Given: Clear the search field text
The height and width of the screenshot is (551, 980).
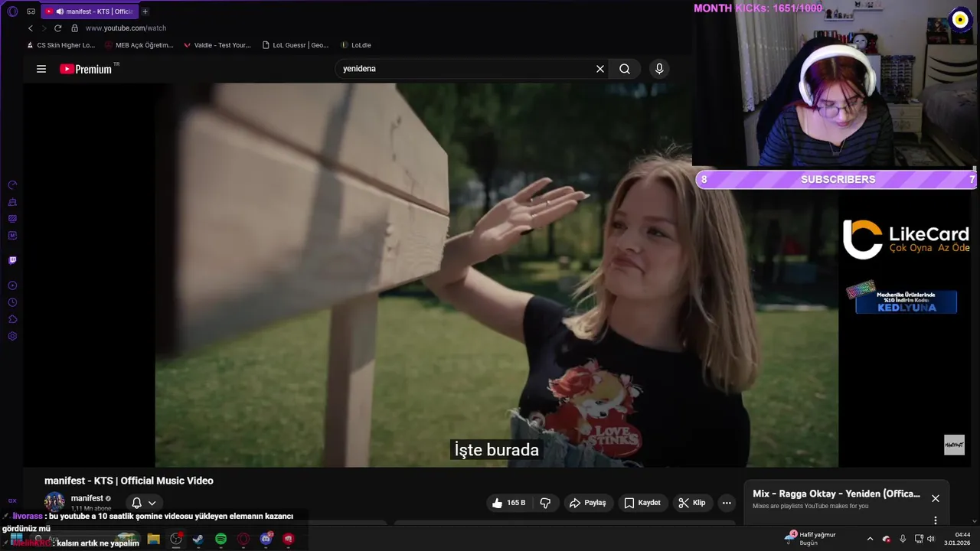Looking at the screenshot, I should coord(600,69).
